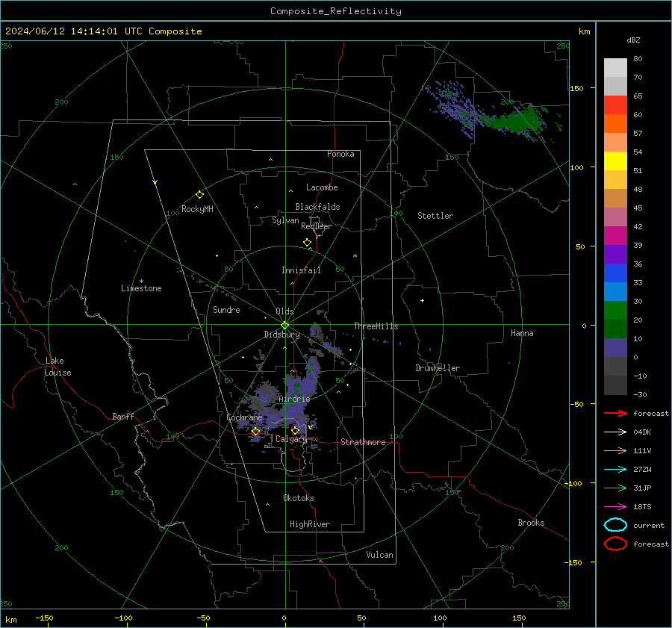Select the light gray 80 dBZ color swatch

click(x=615, y=67)
